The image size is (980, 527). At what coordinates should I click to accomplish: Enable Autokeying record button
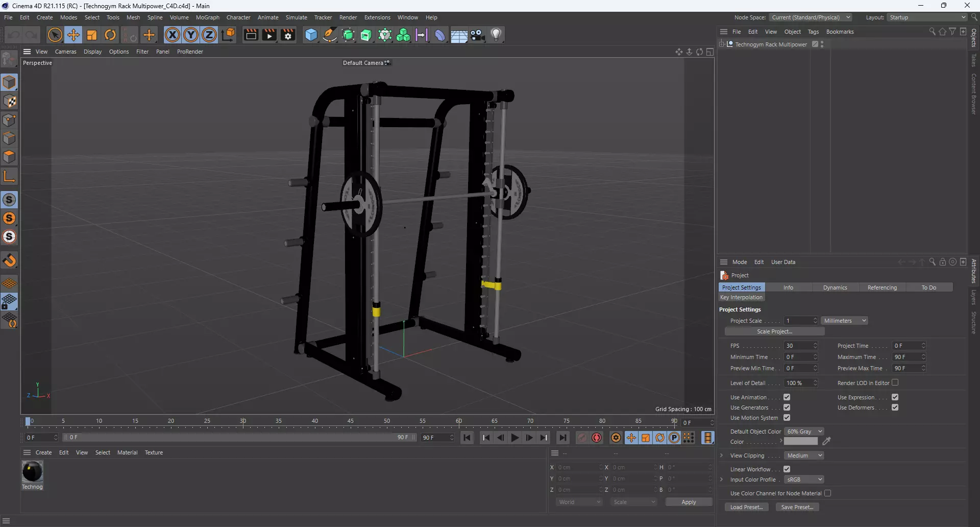(596, 438)
